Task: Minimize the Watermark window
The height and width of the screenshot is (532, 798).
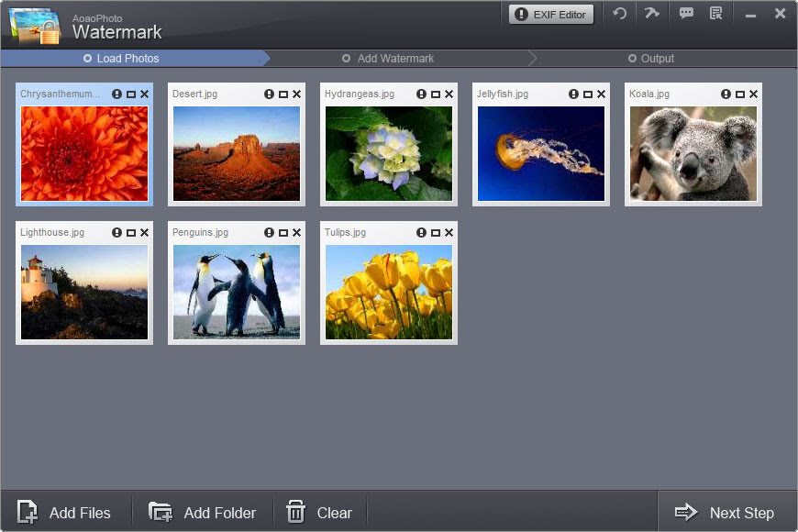Action: (750, 15)
